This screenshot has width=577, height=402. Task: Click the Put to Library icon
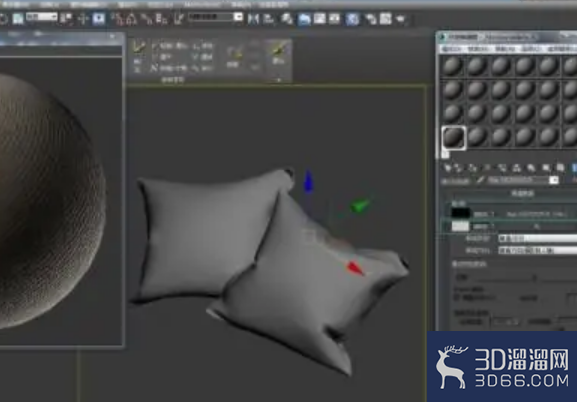point(531,168)
